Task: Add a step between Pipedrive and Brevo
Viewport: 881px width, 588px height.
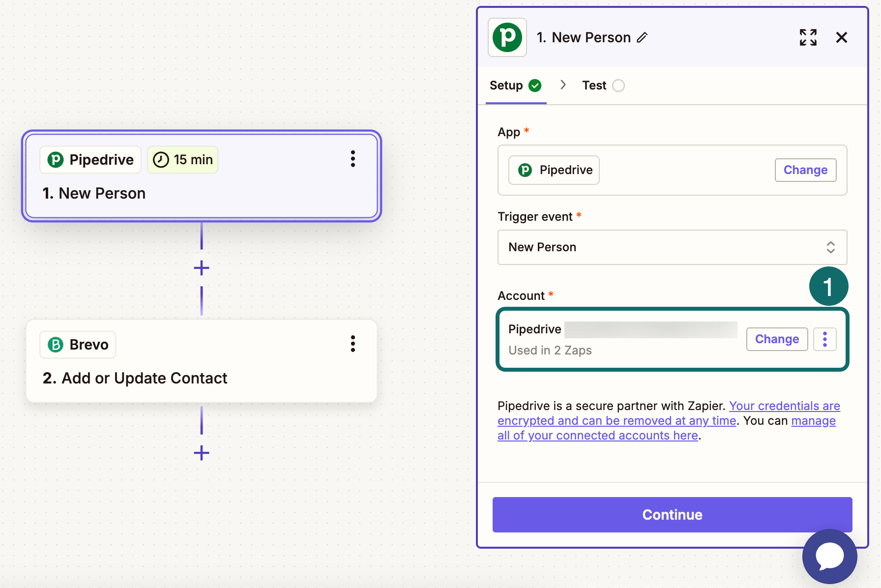Action: (x=202, y=268)
